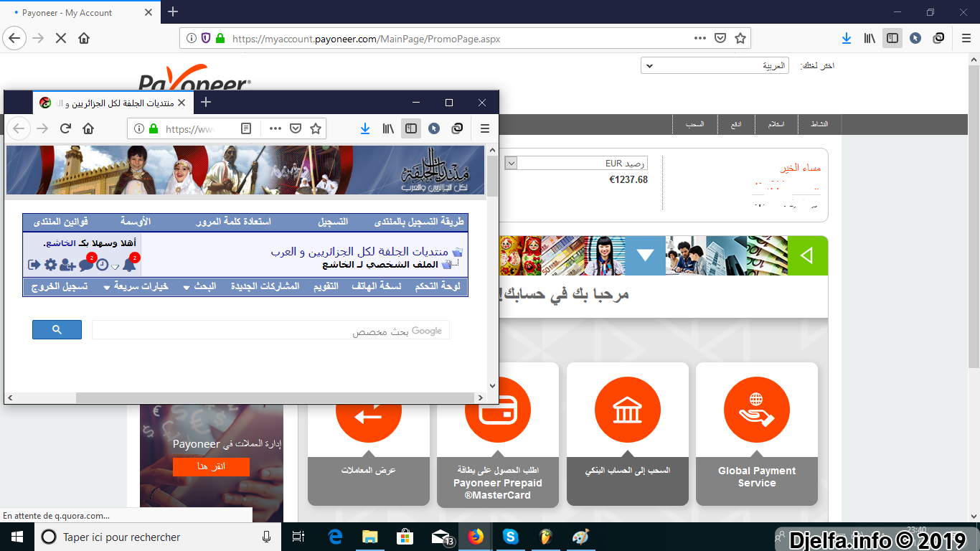Open downloads in Payoneer browser window
The image size is (980, 551).
pyautogui.click(x=847, y=38)
